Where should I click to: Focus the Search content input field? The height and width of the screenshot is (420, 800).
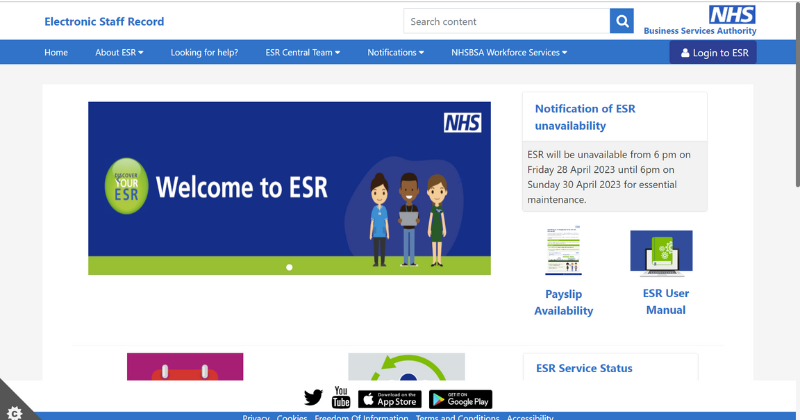pyautogui.click(x=507, y=21)
